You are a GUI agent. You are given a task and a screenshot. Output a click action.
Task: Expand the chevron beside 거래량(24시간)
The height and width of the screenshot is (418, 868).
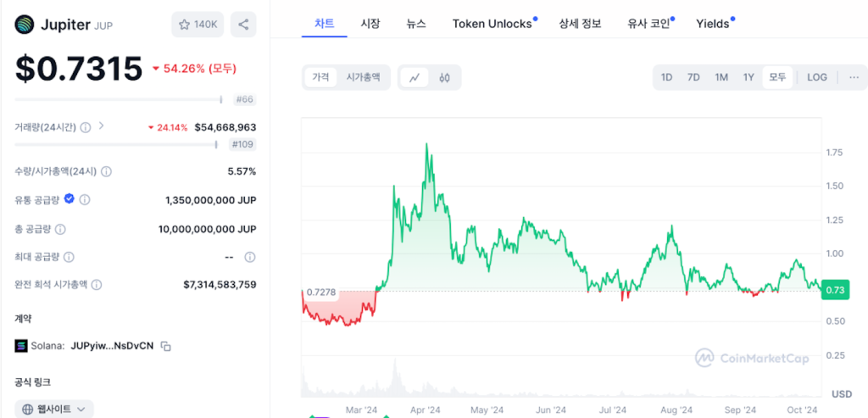tap(101, 125)
